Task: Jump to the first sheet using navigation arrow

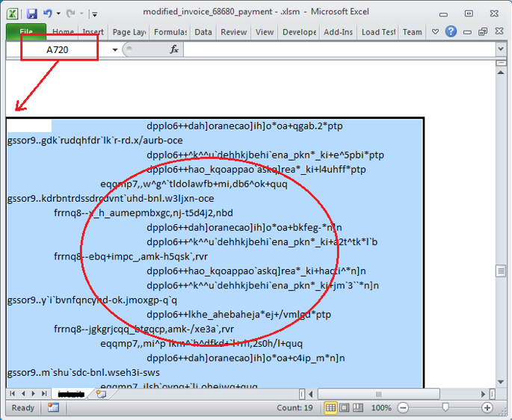Action: [x=13, y=393]
